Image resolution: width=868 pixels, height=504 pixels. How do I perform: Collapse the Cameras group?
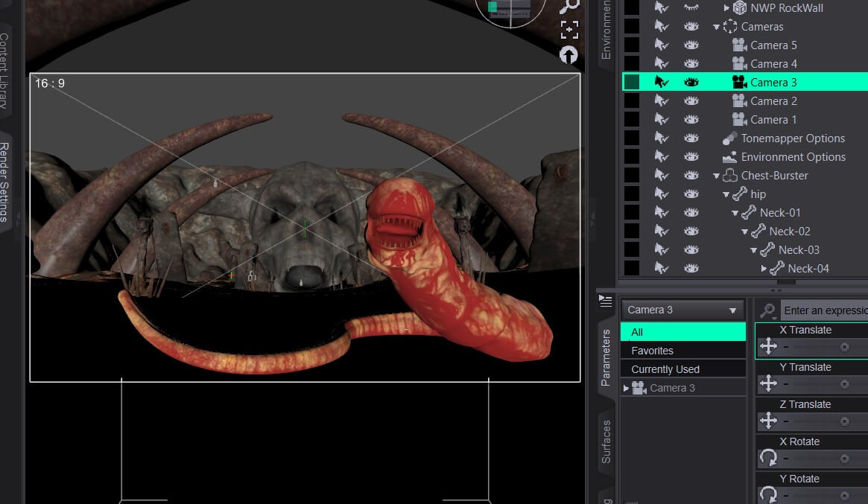point(716,27)
